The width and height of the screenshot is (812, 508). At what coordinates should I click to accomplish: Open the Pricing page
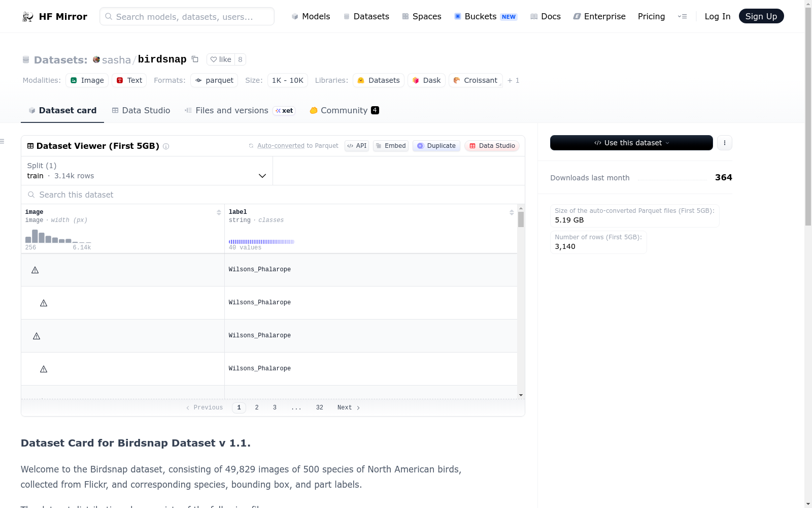click(651, 16)
